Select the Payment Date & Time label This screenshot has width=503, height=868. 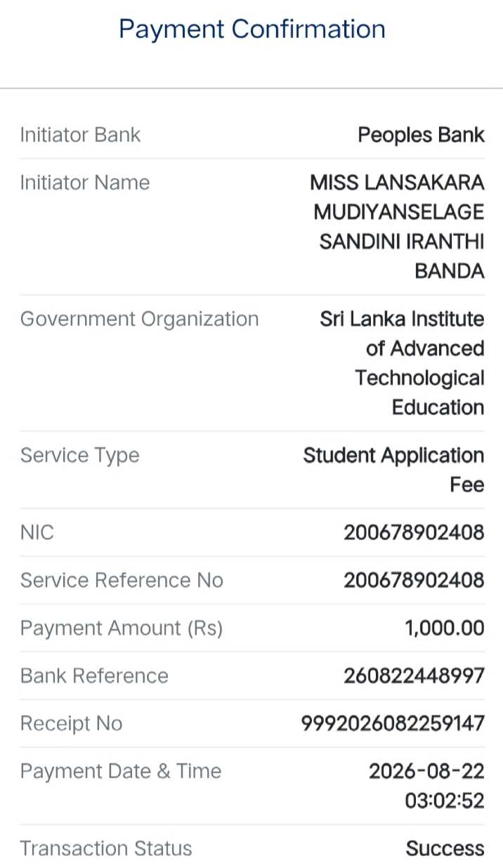click(x=121, y=771)
